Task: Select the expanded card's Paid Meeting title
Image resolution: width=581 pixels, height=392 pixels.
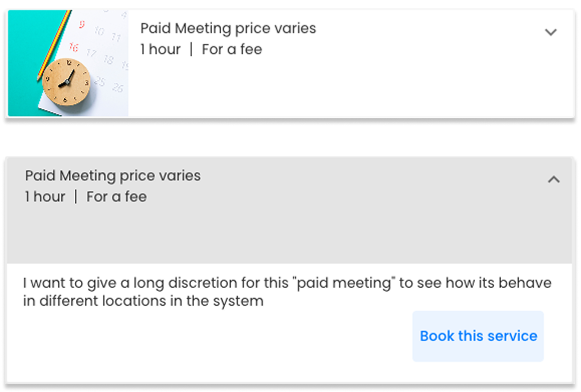Action: click(113, 176)
